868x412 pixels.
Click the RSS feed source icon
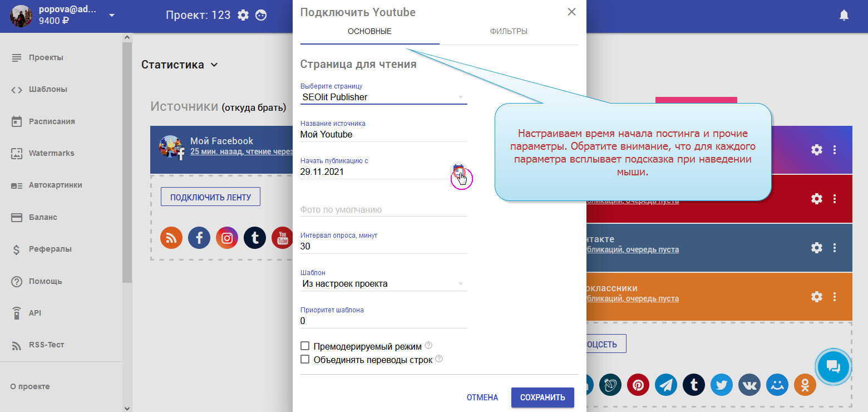point(171,238)
